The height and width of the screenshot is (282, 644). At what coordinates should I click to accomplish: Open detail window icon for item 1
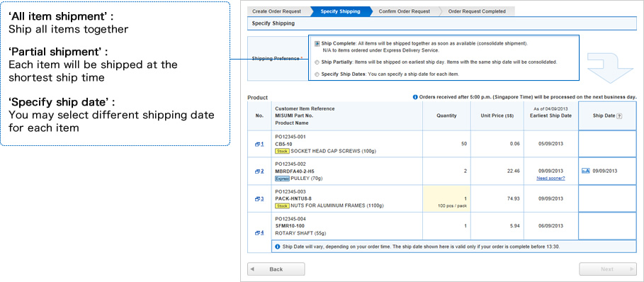pos(257,144)
